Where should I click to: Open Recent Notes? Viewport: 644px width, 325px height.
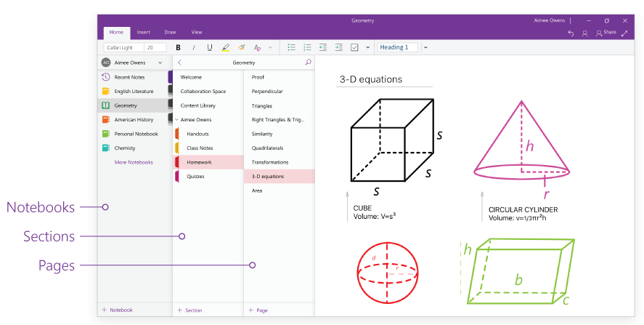click(135, 77)
